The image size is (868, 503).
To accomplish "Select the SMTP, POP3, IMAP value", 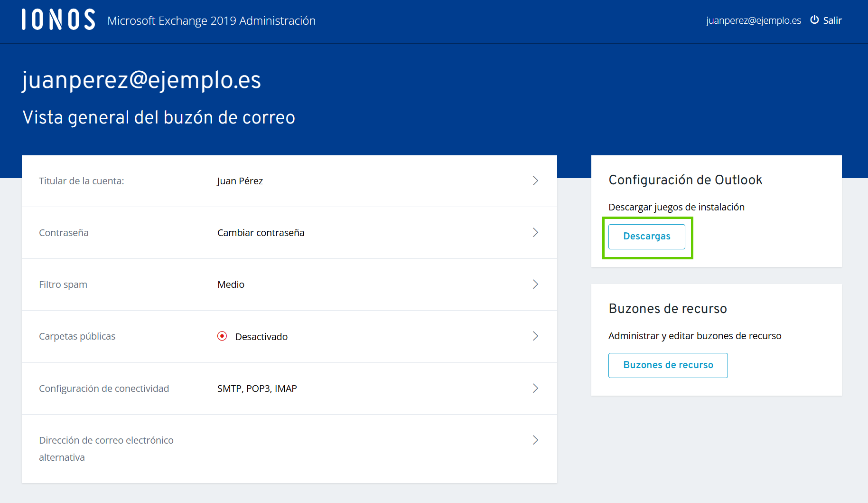I will [257, 389].
